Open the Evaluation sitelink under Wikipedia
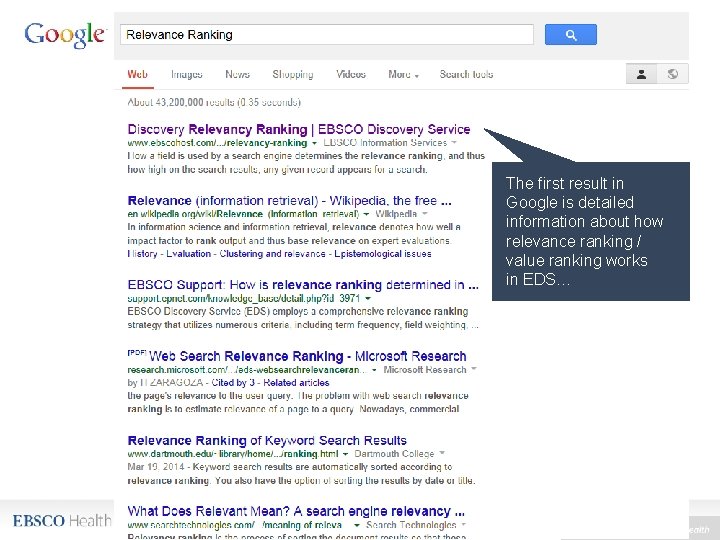The width and height of the screenshot is (720, 540). pyautogui.click(x=188, y=254)
